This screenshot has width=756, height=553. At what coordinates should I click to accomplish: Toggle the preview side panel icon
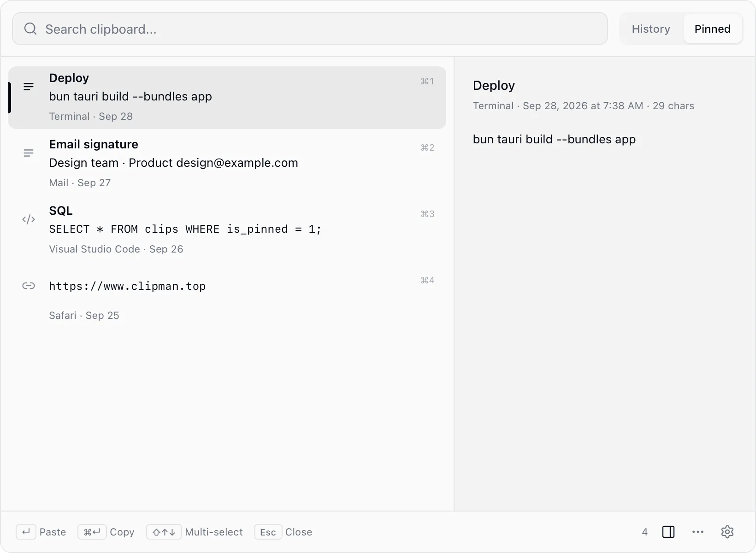(x=668, y=532)
